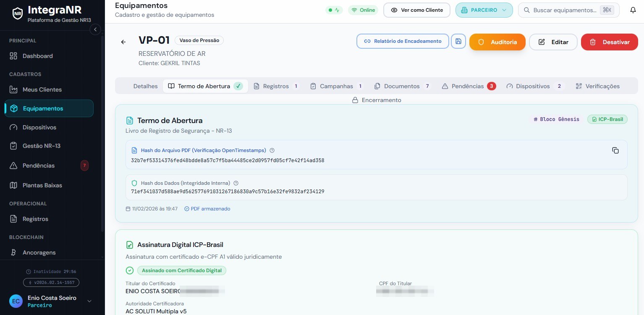Click the activity pulse status indicator

click(334, 10)
